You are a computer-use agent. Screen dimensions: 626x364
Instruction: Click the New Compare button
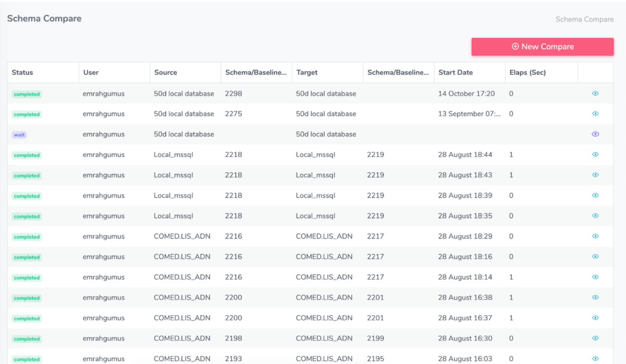[x=542, y=47]
